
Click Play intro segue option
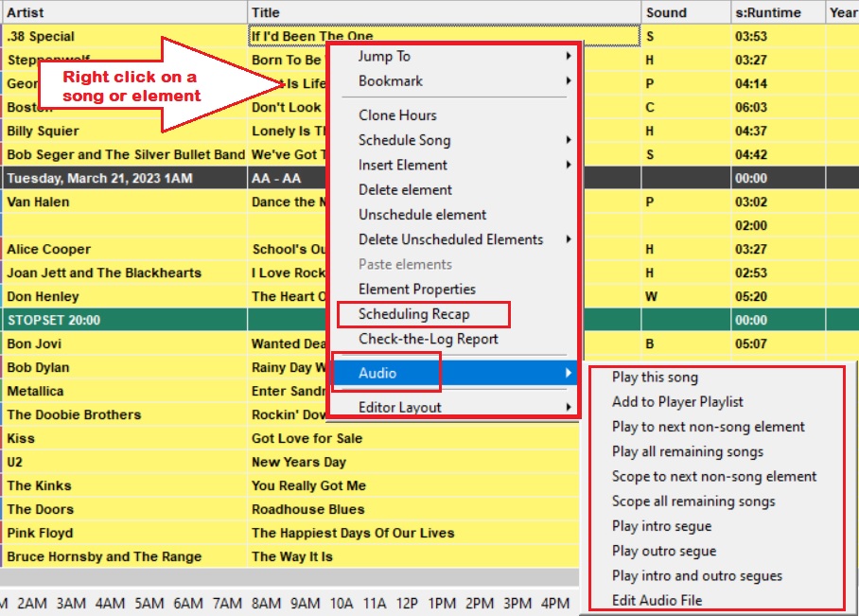click(661, 526)
